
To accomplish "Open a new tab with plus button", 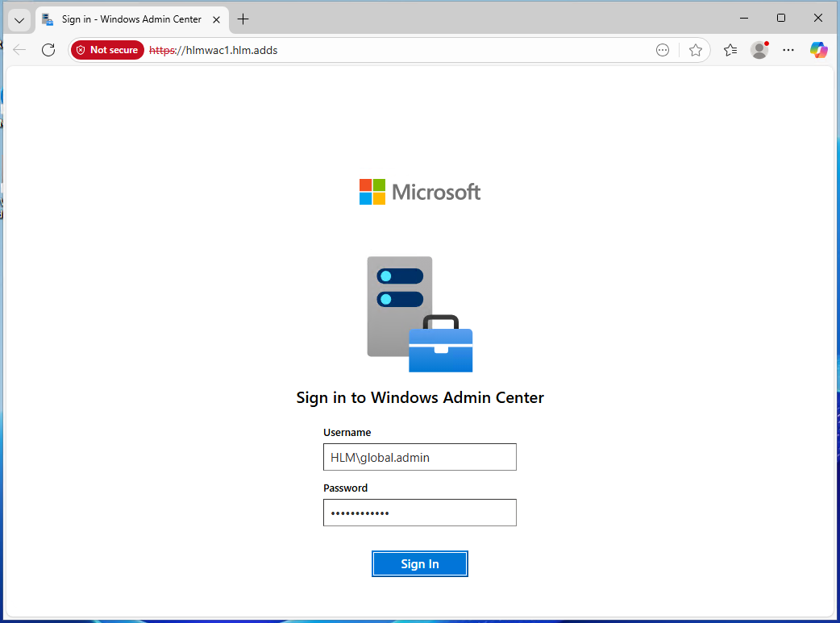I will [243, 19].
